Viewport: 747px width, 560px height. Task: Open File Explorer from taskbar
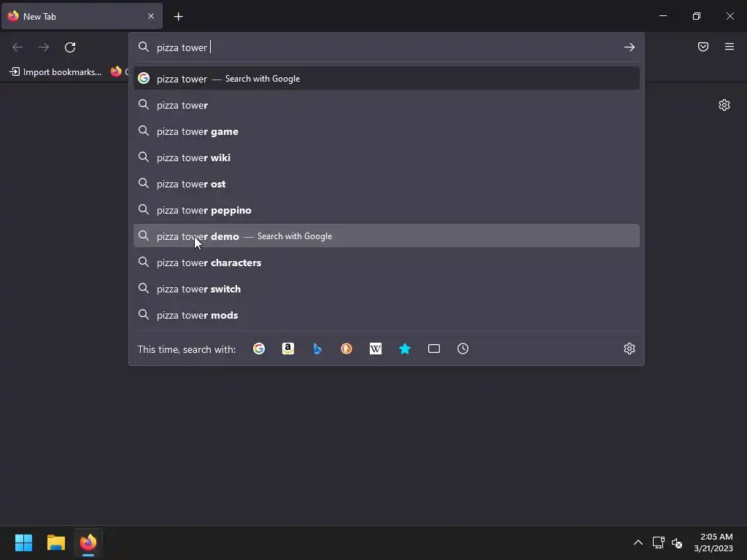(x=55, y=542)
